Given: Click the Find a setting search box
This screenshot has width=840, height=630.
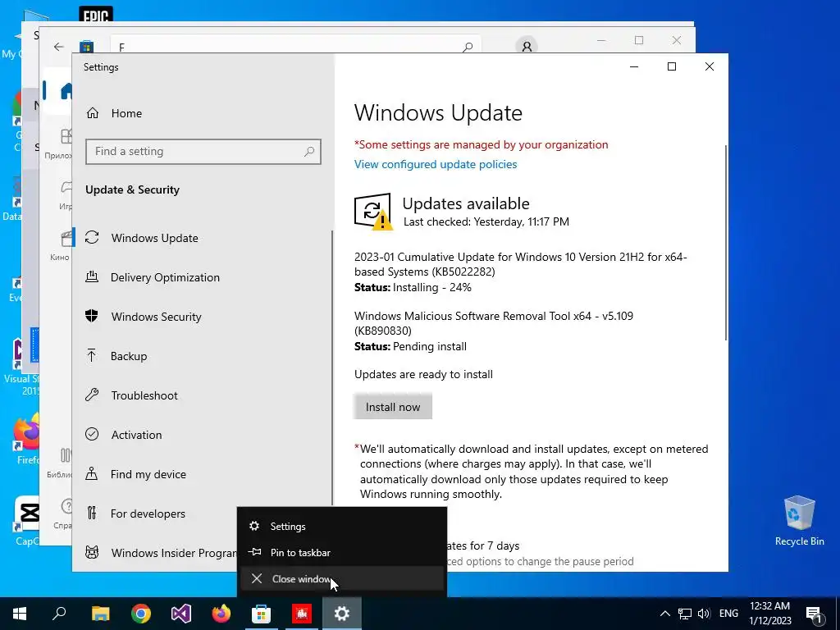Looking at the screenshot, I should click(x=203, y=152).
